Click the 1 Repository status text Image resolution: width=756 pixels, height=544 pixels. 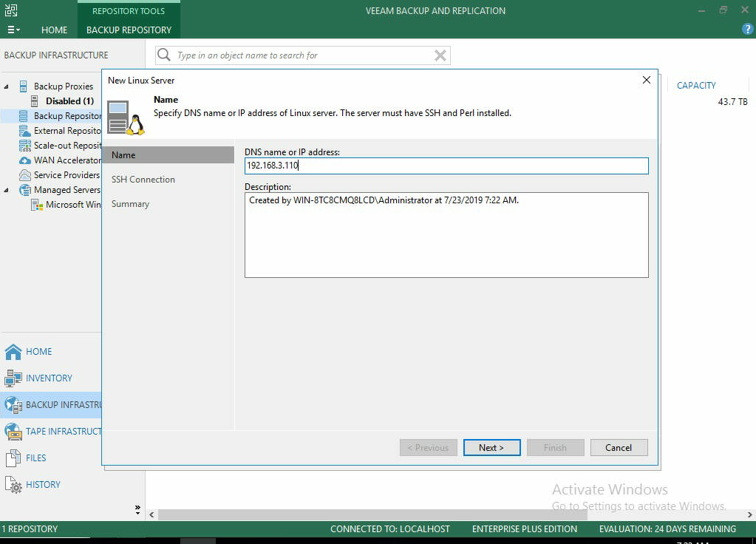(x=30, y=529)
